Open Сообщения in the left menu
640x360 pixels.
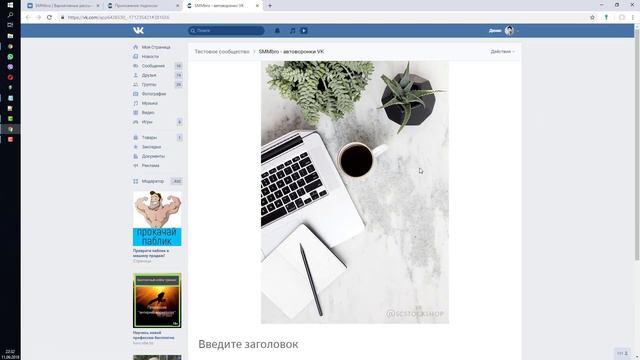point(153,66)
